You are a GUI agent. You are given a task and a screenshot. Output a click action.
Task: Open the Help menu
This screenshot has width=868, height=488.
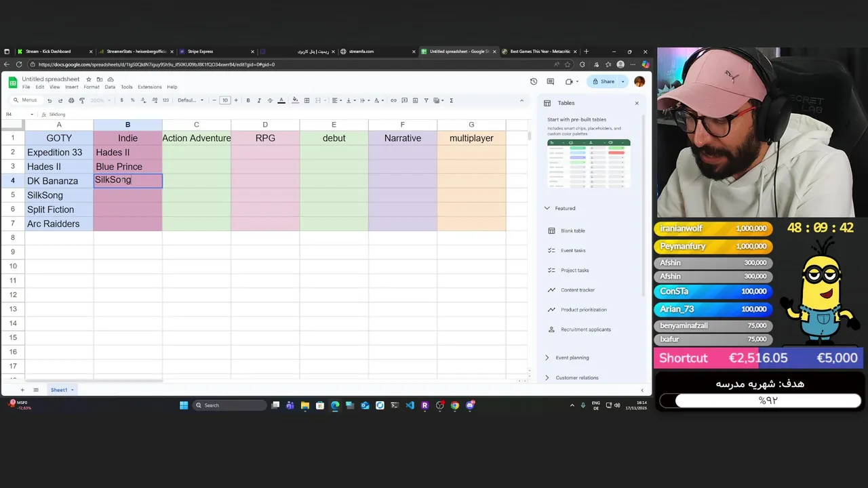(x=172, y=87)
